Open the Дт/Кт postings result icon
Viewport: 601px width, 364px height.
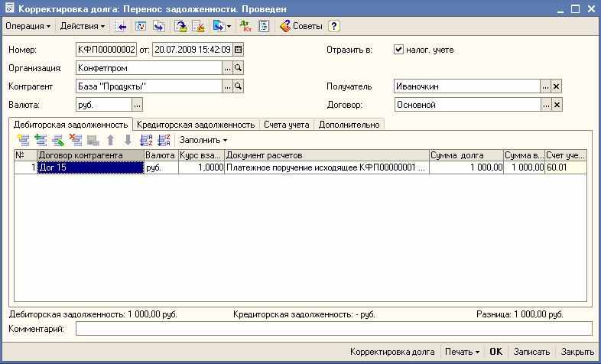tap(245, 27)
